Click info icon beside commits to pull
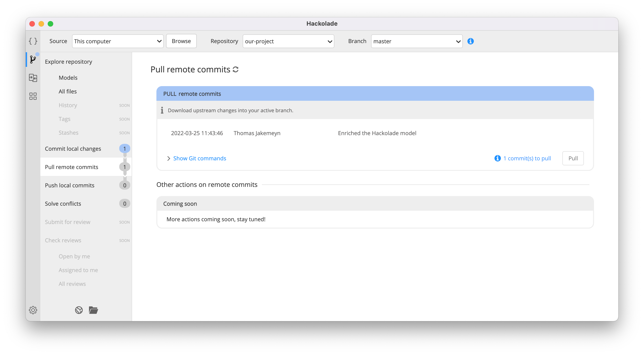Screen dimensions: 644x355 coord(497,158)
